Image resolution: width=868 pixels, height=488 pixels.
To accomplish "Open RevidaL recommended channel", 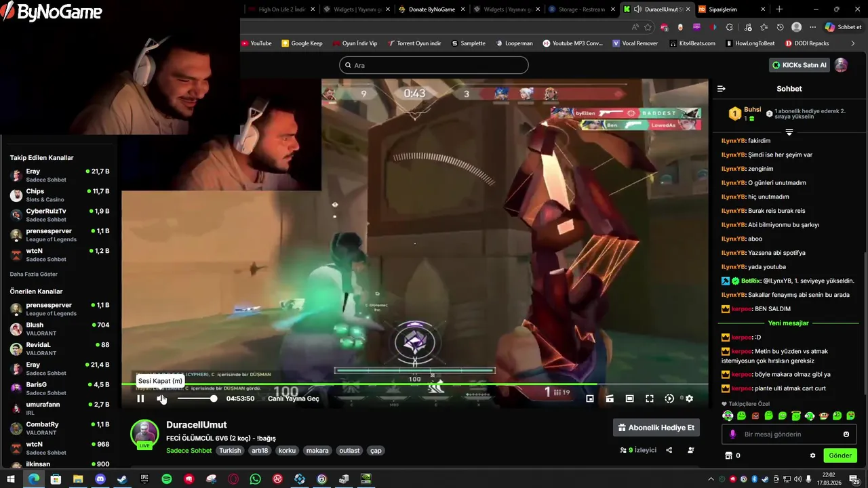I will pyautogui.click(x=60, y=348).
